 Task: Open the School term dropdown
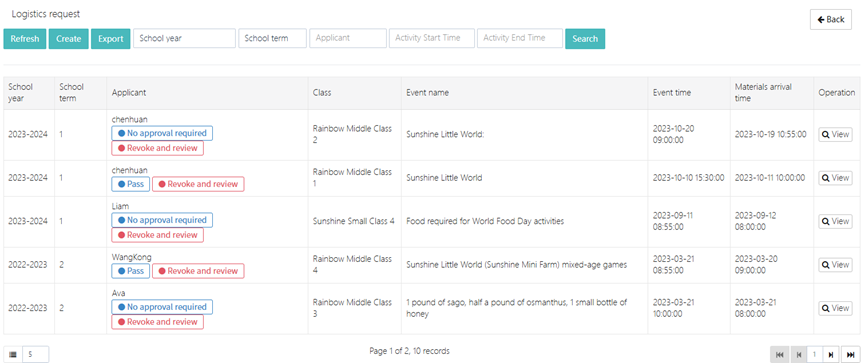point(273,39)
